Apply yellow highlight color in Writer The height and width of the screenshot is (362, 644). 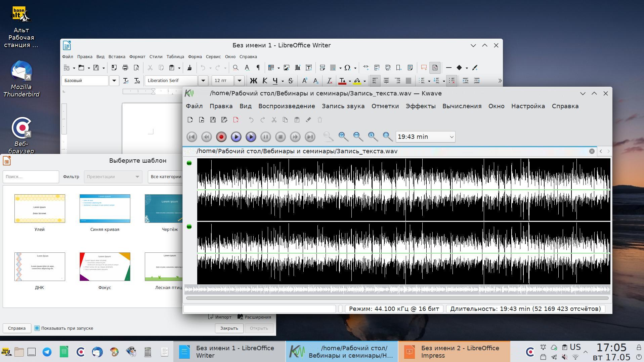pyautogui.click(x=357, y=81)
